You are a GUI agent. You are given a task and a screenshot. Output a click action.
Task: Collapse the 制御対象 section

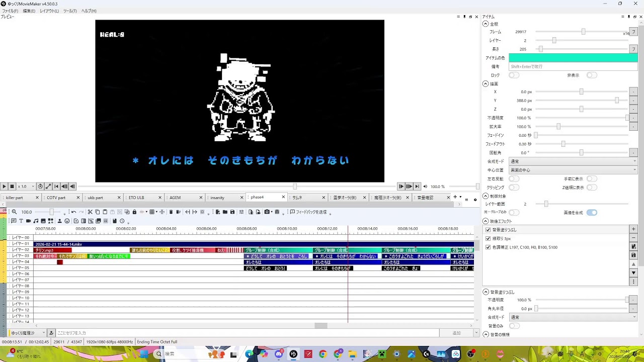click(x=486, y=196)
